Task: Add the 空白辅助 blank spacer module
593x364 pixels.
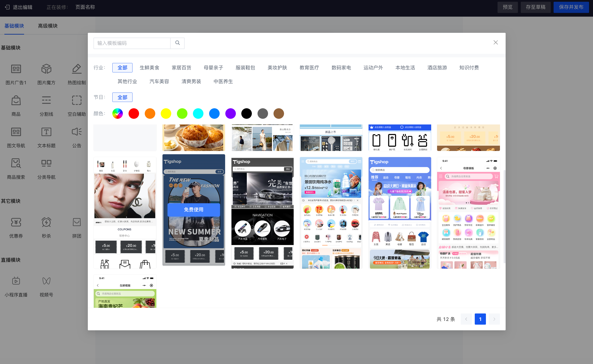Action: point(77,100)
